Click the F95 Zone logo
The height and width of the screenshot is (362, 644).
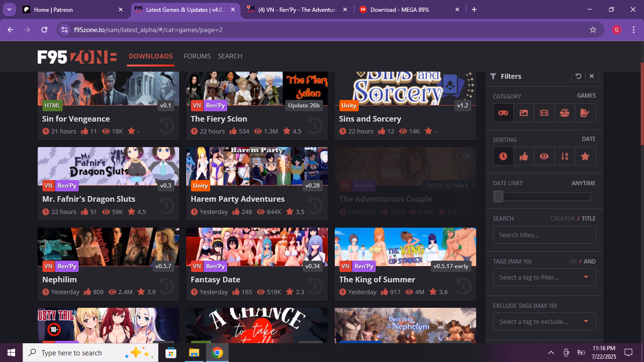[77, 57]
